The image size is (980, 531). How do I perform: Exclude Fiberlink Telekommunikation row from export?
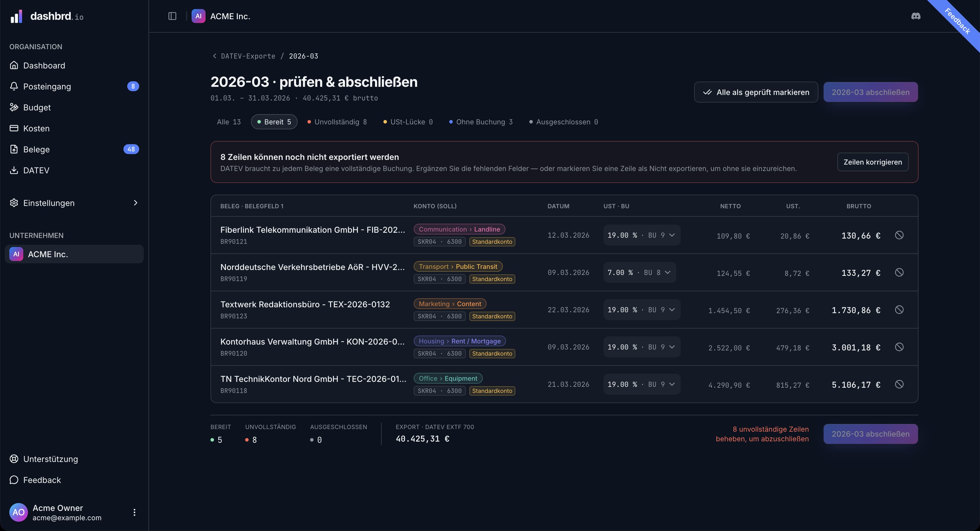[x=899, y=235]
